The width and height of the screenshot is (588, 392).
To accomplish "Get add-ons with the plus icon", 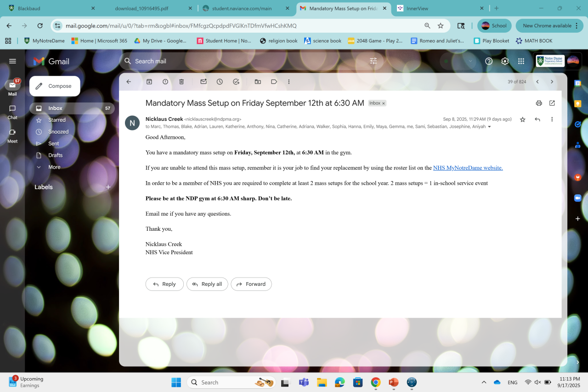I will [x=578, y=219].
